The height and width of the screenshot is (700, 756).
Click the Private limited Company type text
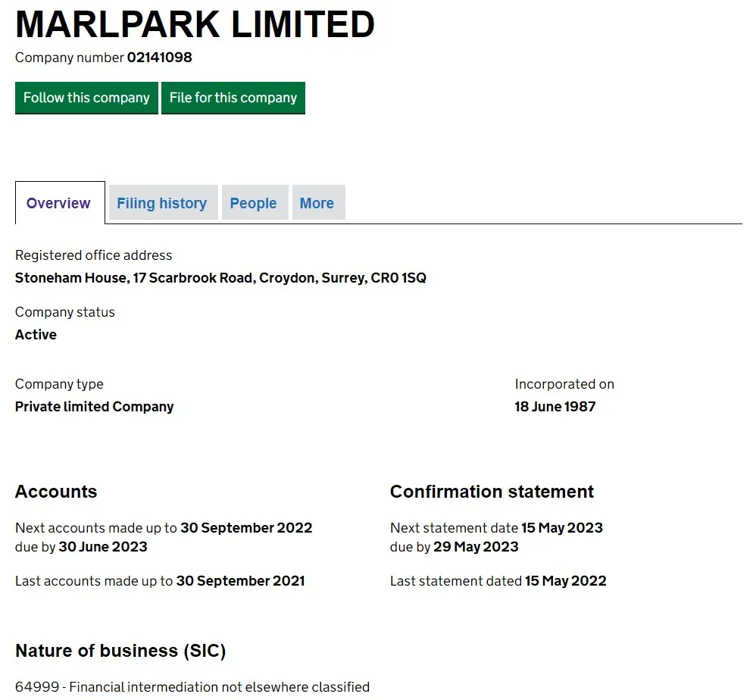(94, 407)
